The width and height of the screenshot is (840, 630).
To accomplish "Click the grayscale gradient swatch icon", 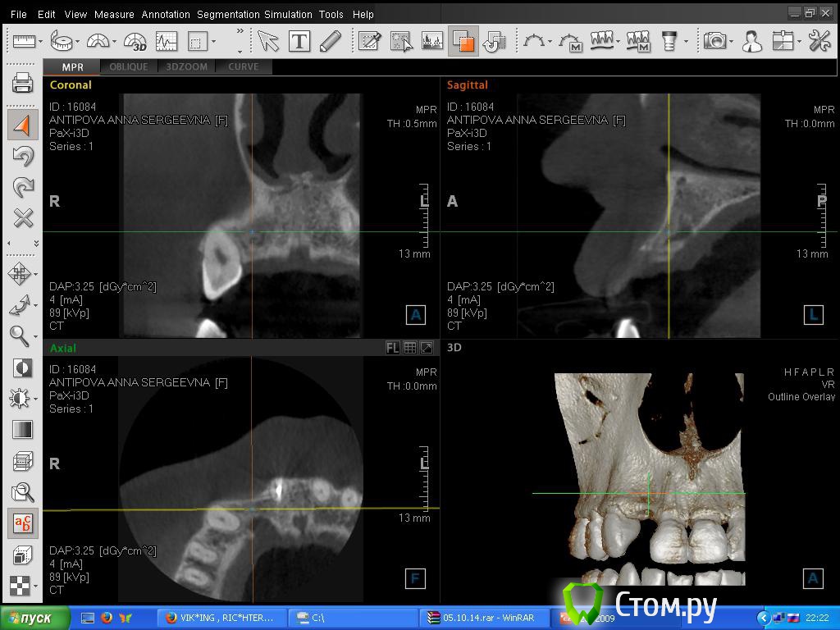I will point(23,430).
